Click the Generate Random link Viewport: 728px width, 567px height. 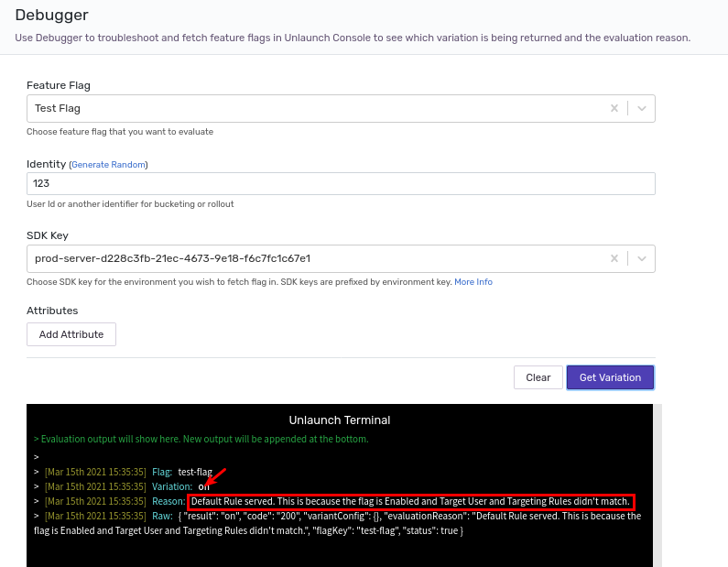[x=109, y=164]
